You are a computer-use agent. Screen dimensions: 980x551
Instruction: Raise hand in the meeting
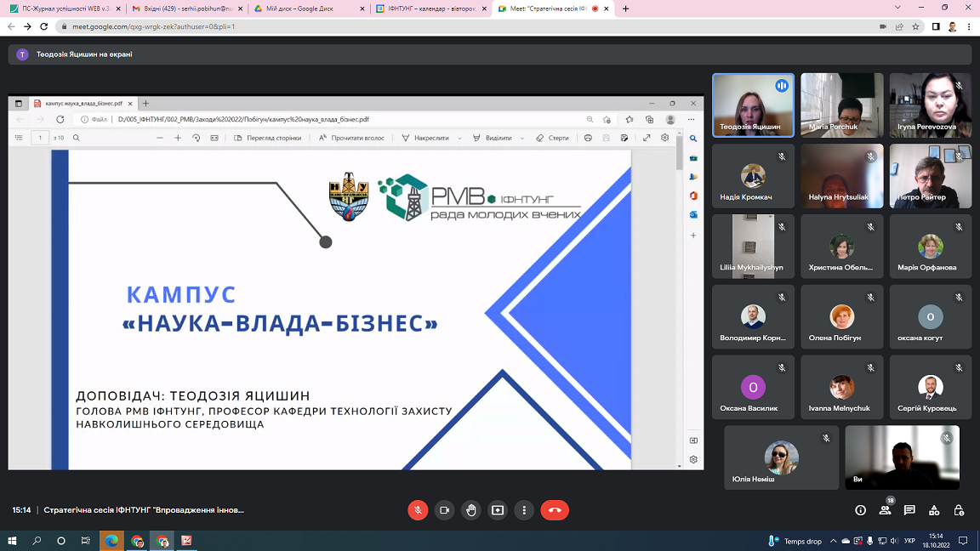[x=471, y=510]
